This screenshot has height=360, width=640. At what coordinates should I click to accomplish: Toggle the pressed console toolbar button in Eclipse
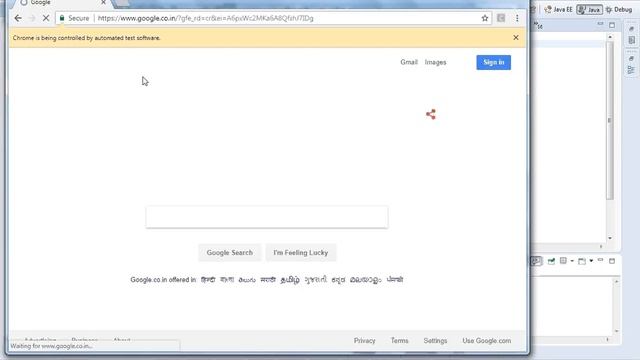point(536,261)
